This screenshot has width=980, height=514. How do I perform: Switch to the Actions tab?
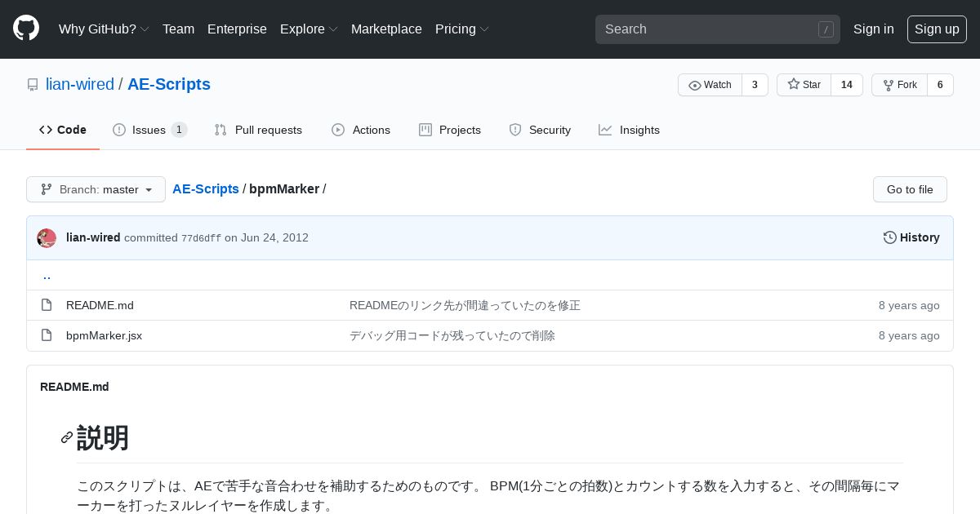(361, 130)
